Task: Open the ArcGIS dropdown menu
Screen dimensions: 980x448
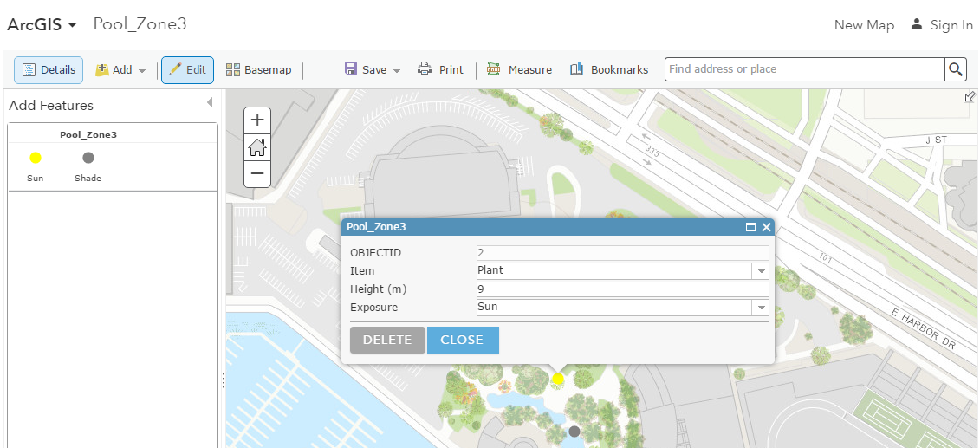Action: [x=42, y=25]
